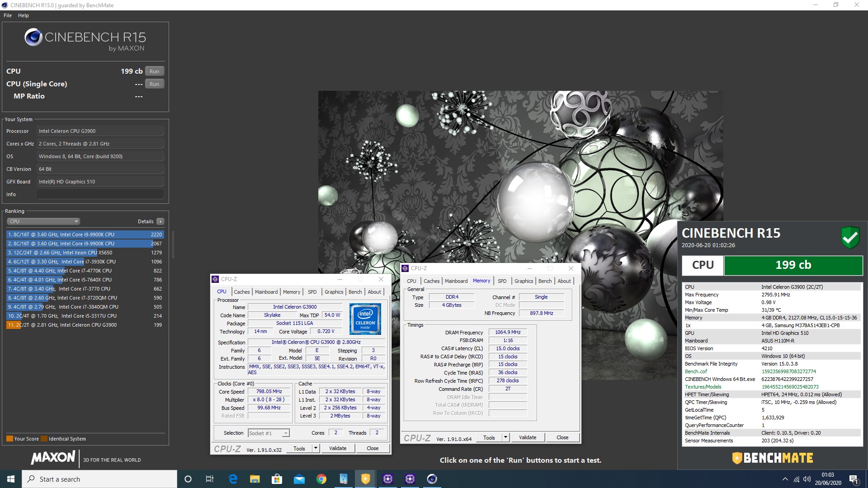Image resolution: width=868 pixels, height=488 pixels.
Task: Launch Microsoft Edge from the taskbar
Action: 233,479
